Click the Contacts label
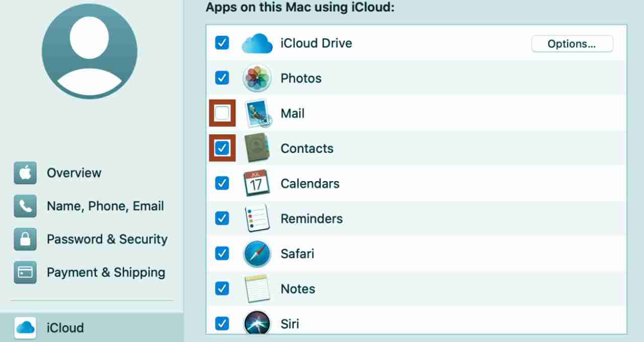644x342 pixels. 307,148
